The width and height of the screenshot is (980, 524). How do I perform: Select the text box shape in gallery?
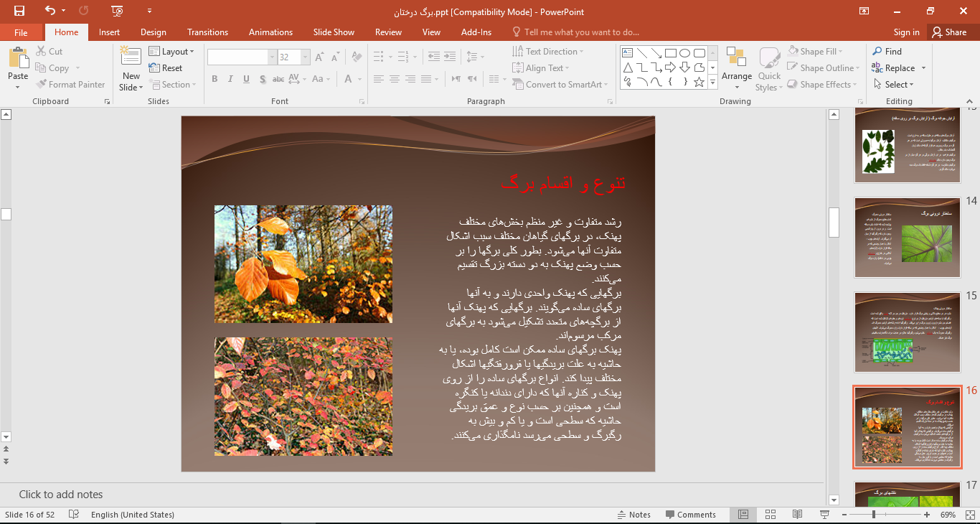(x=627, y=52)
